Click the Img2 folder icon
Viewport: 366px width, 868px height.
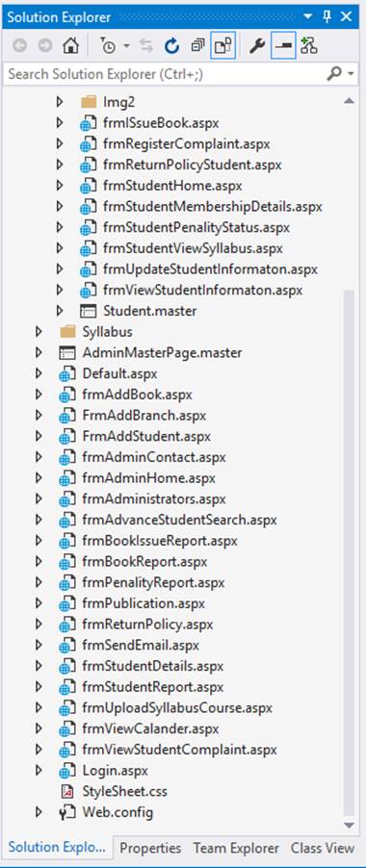point(89,102)
